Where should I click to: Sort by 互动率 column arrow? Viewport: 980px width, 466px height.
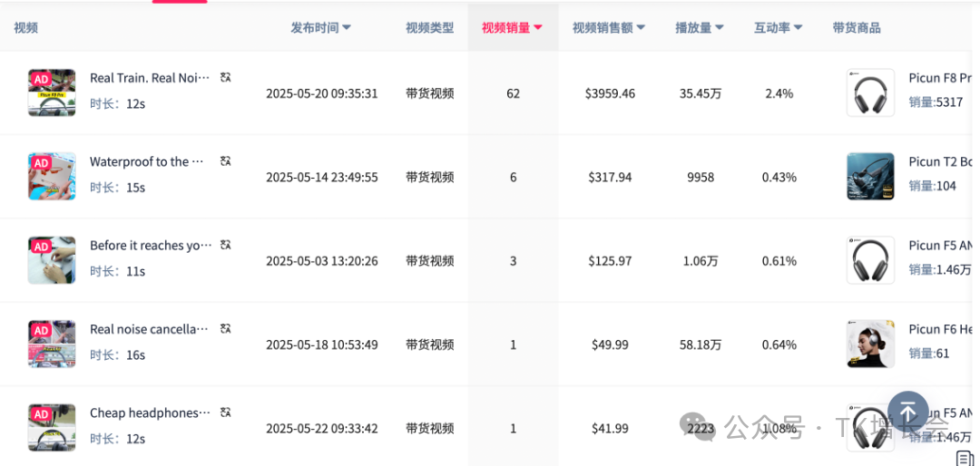[799, 28]
